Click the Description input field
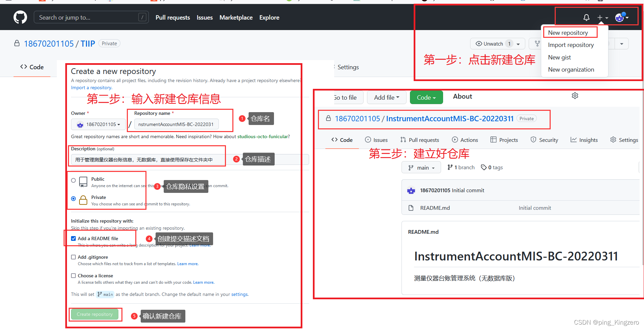 click(190, 159)
